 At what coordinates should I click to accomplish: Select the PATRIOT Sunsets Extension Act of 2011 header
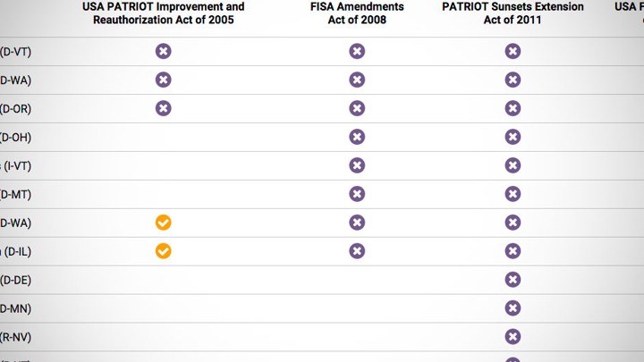(x=513, y=13)
